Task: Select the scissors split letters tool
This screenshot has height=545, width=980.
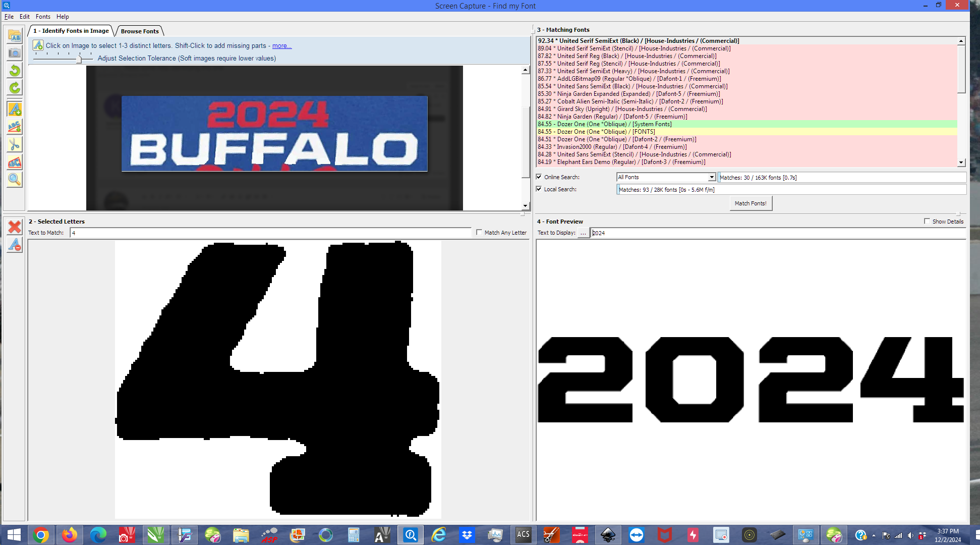Action: coord(15,144)
